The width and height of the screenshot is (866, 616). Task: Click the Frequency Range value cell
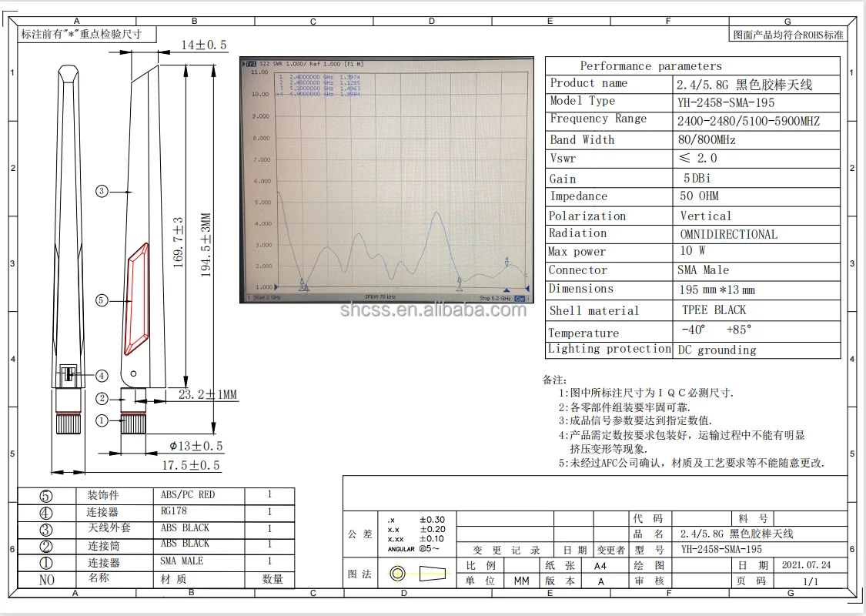(x=748, y=121)
